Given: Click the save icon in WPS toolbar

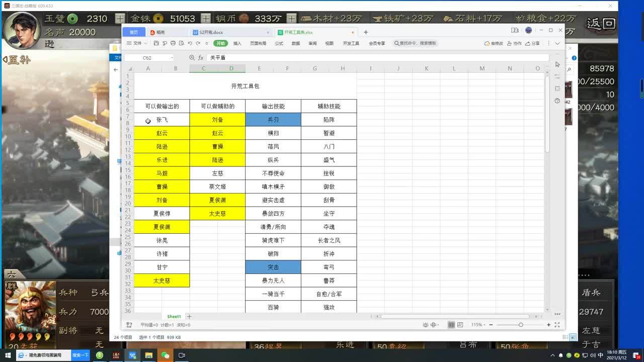Looking at the screenshot, I should coord(156,43).
